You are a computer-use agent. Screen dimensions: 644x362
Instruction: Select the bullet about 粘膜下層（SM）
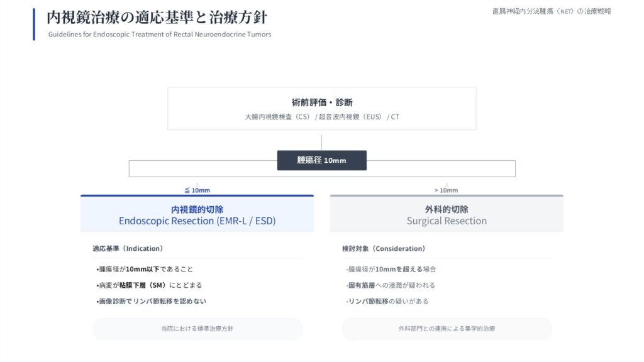pos(149,285)
